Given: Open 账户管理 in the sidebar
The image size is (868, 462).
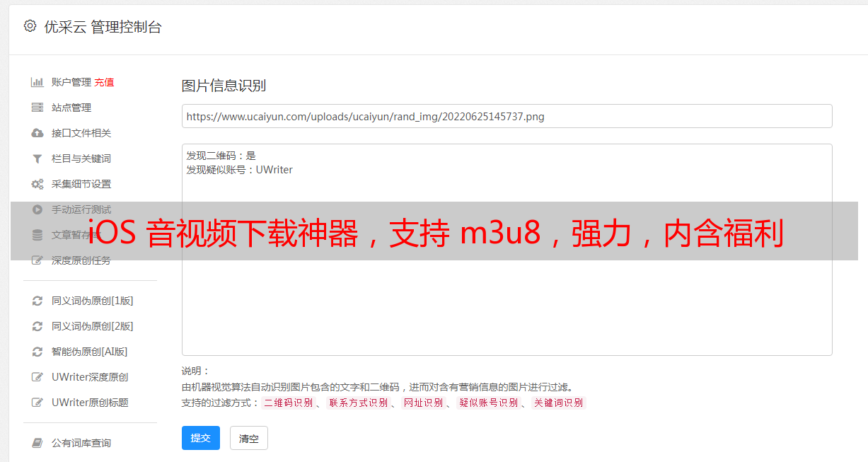Looking at the screenshot, I should coord(71,82).
